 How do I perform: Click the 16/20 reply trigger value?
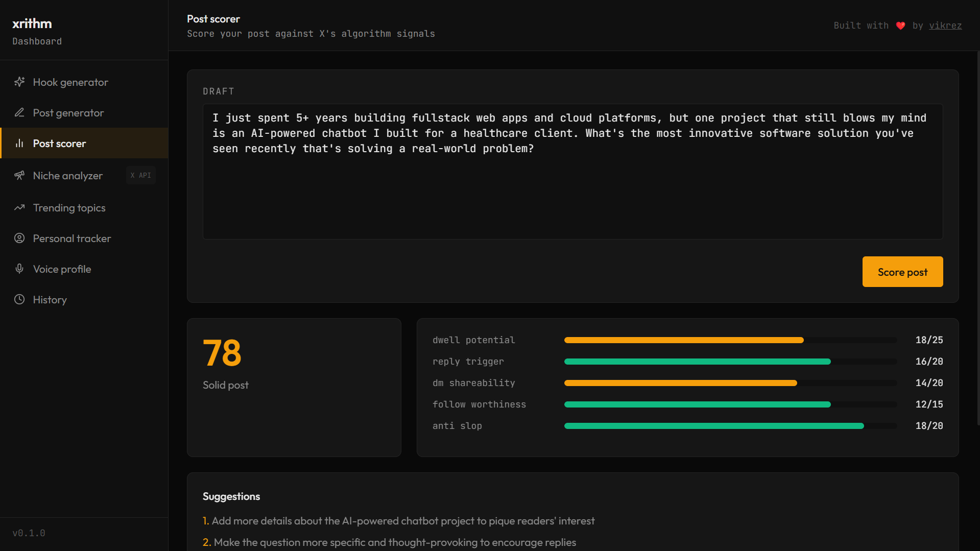929,362
